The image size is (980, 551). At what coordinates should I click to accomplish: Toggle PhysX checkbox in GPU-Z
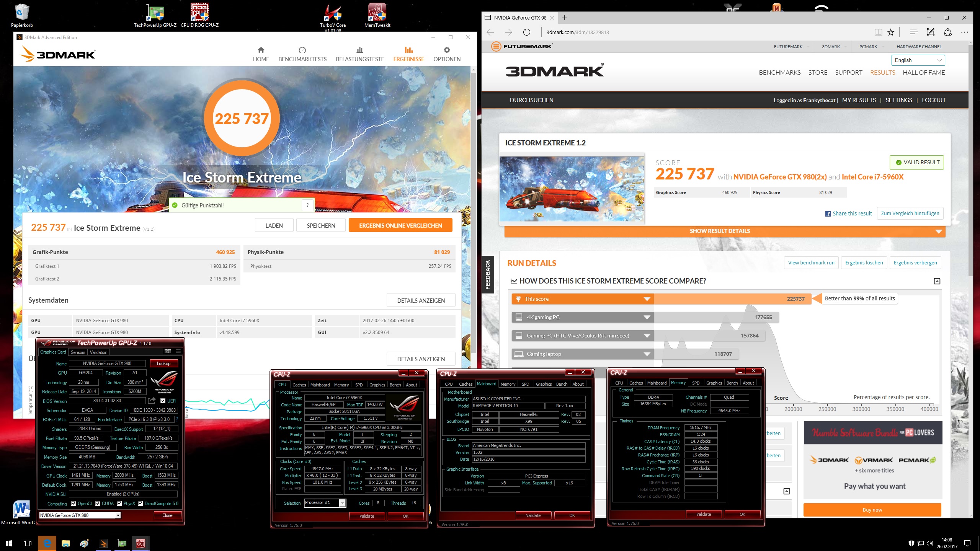tap(119, 504)
